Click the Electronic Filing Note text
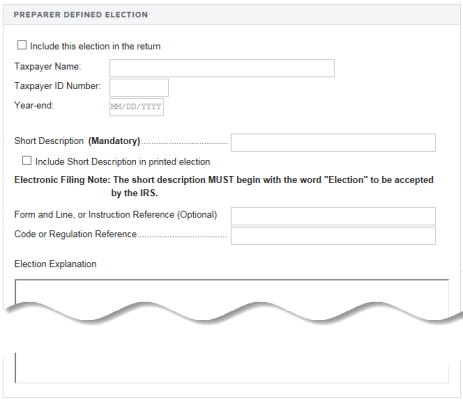 [x=224, y=186]
